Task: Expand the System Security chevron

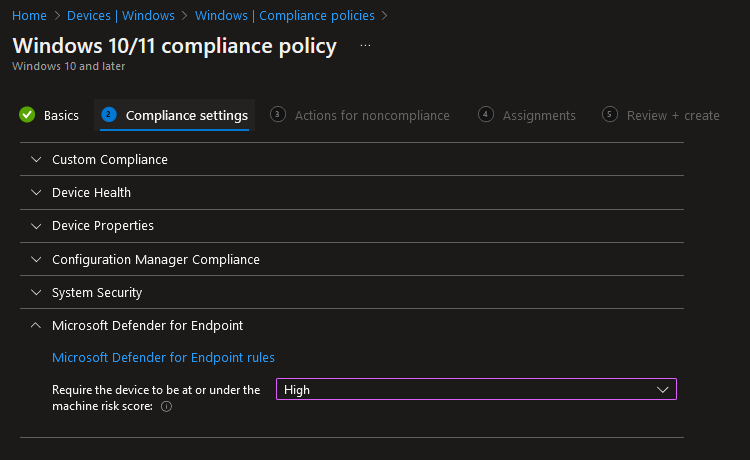Action: click(x=36, y=292)
